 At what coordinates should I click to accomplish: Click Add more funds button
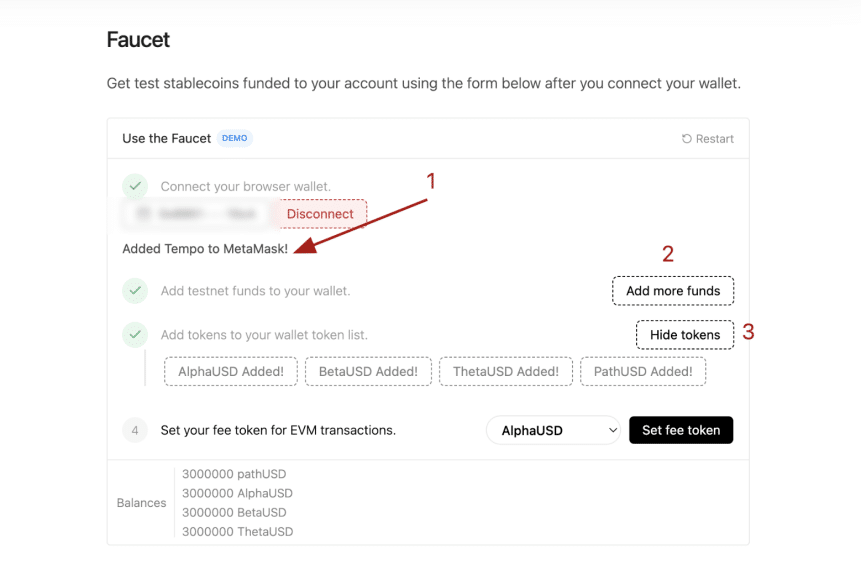click(x=673, y=291)
